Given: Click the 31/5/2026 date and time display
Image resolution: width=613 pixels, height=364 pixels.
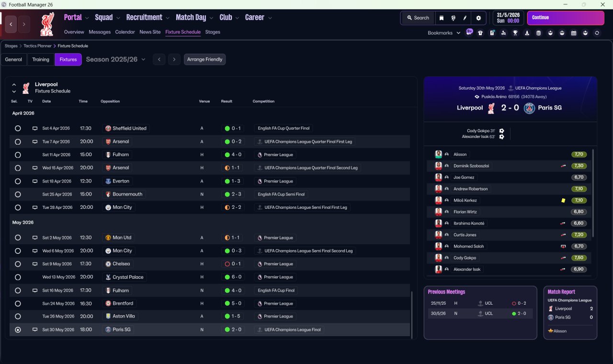Looking at the screenshot, I should [x=508, y=18].
